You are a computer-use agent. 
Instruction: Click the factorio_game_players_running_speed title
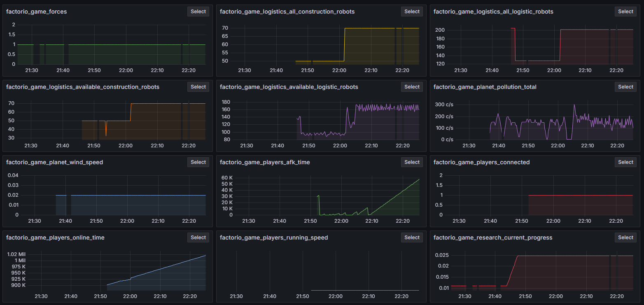coord(274,237)
